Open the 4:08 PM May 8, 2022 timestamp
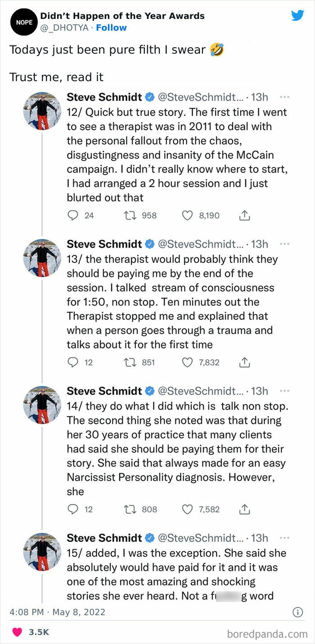This screenshot has height=644, width=315. point(57,612)
